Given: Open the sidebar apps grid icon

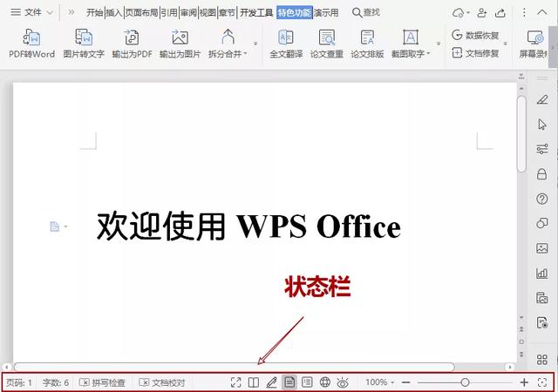Looking at the screenshot, I should 542,360.
